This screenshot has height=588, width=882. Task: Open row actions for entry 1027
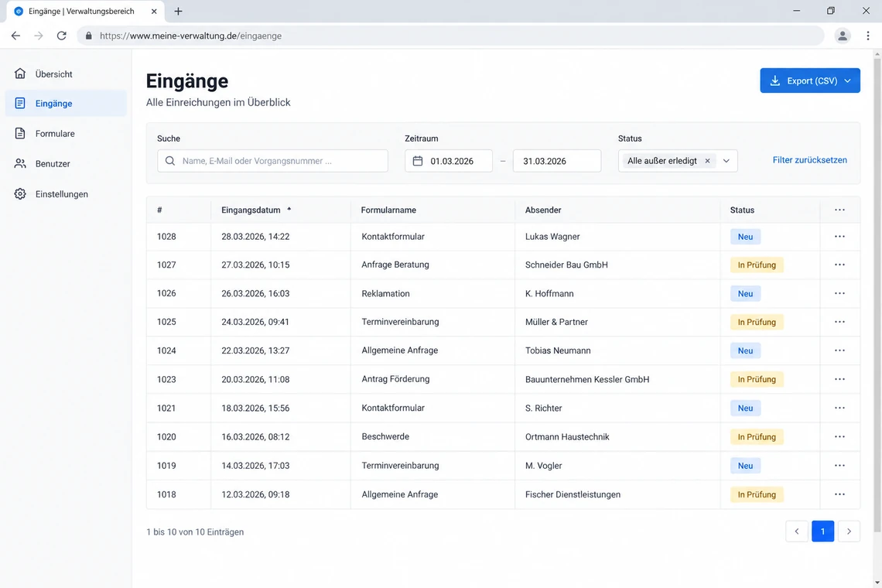click(839, 265)
